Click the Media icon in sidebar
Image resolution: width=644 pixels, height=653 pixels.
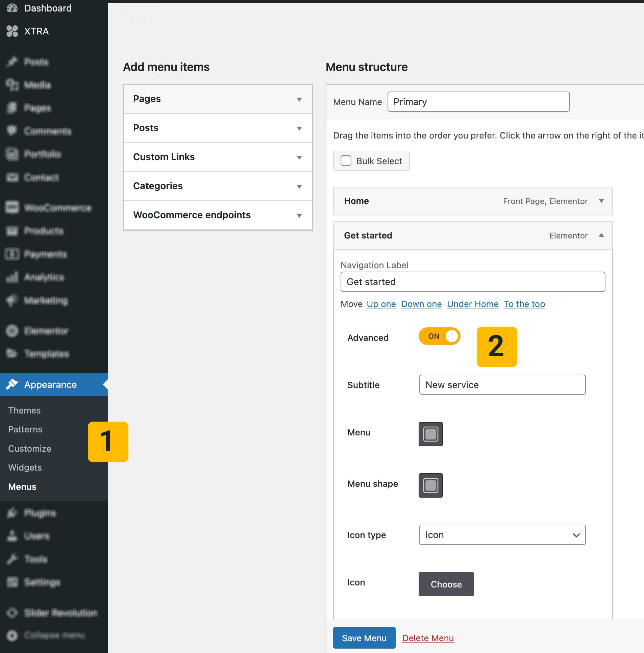[x=12, y=85]
